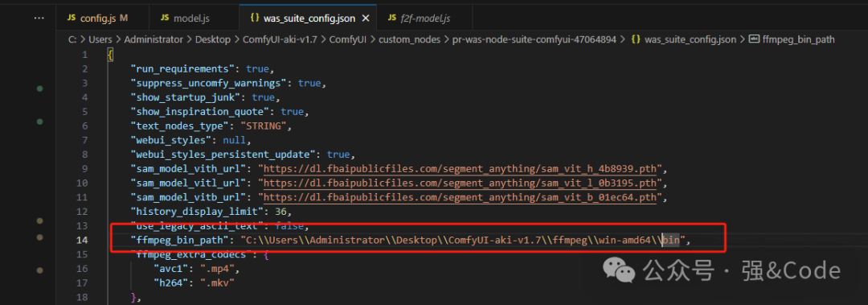Click the symbol icon before ffmpeg_bin_path breadcrumb
Screen dimensions: 868x305
(x=753, y=39)
